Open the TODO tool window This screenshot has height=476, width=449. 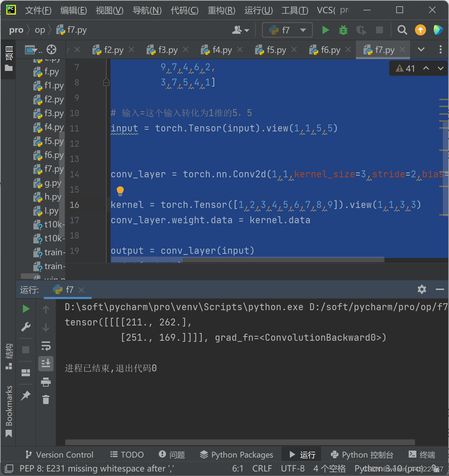[127, 455]
